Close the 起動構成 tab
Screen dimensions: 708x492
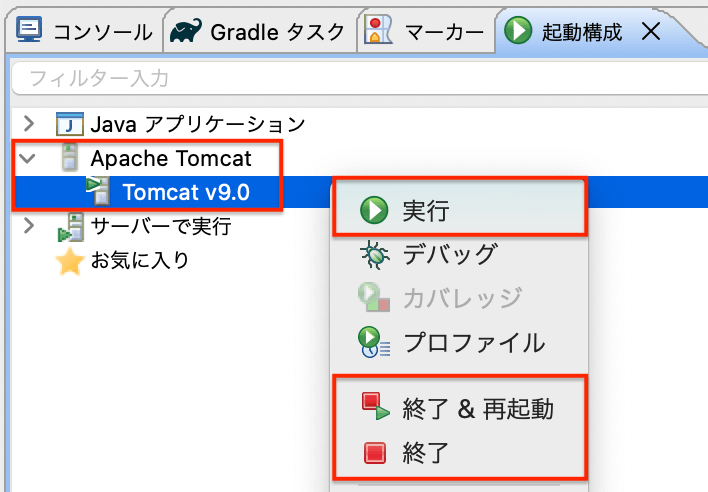650,31
